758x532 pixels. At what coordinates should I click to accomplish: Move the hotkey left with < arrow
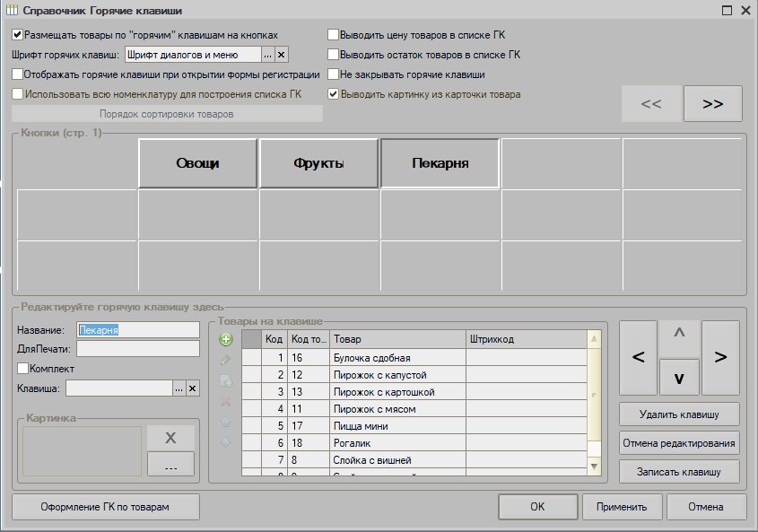click(638, 357)
